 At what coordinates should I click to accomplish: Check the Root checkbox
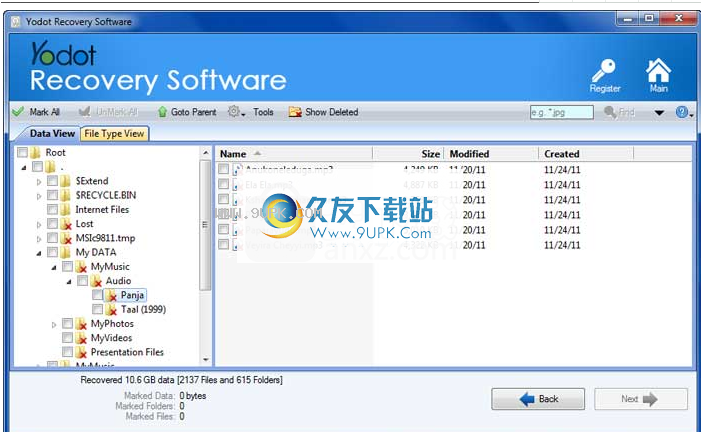[22, 152]
